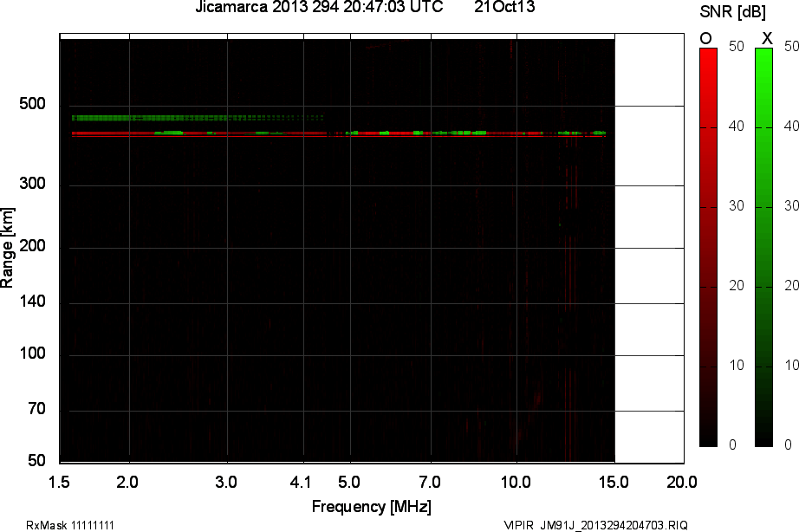Click the '70' range tick label
The image size is (799, 532).
(x=36, y=409)
